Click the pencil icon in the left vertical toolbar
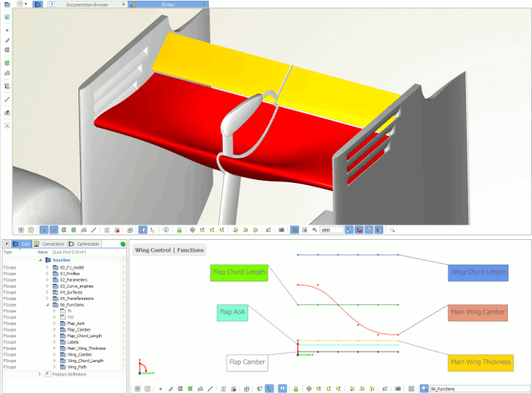Image resolution: width=532 pixels, height=394 pixels. click(7, 40)
